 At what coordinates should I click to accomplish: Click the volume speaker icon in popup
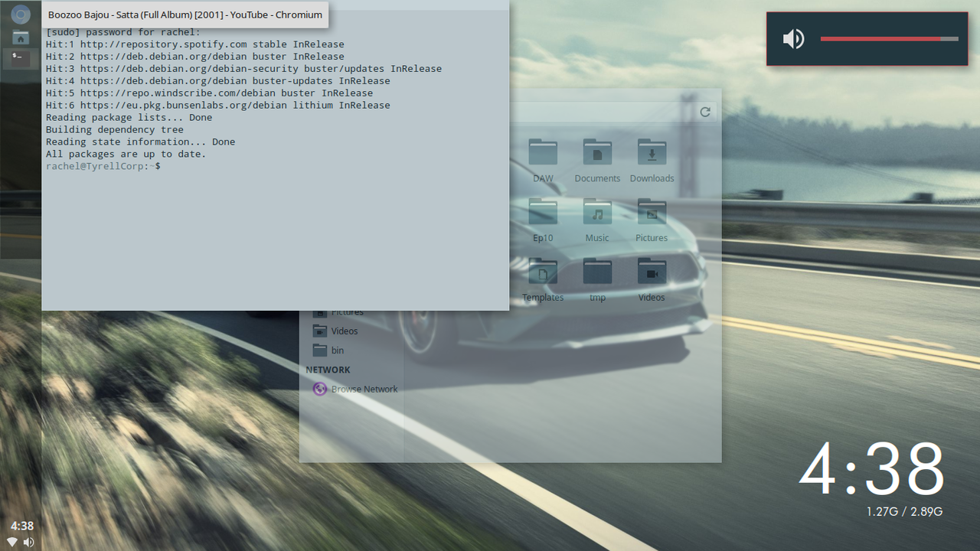(793, 38)
